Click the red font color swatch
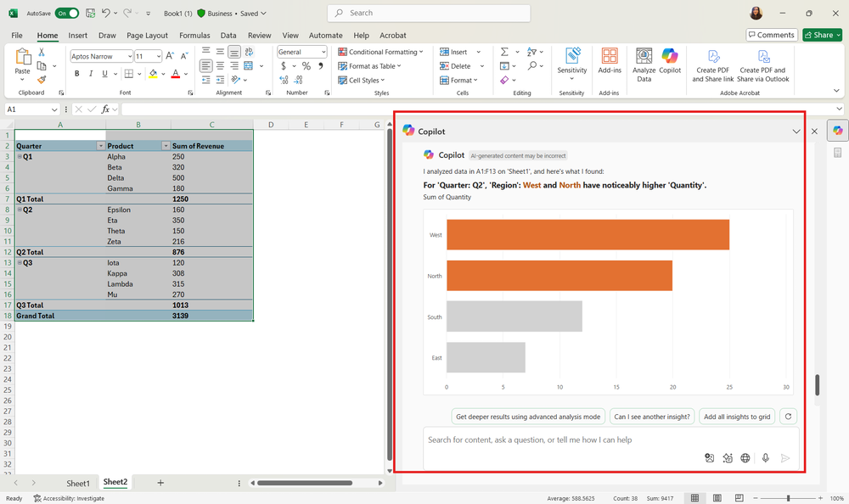 pos(176,74)
